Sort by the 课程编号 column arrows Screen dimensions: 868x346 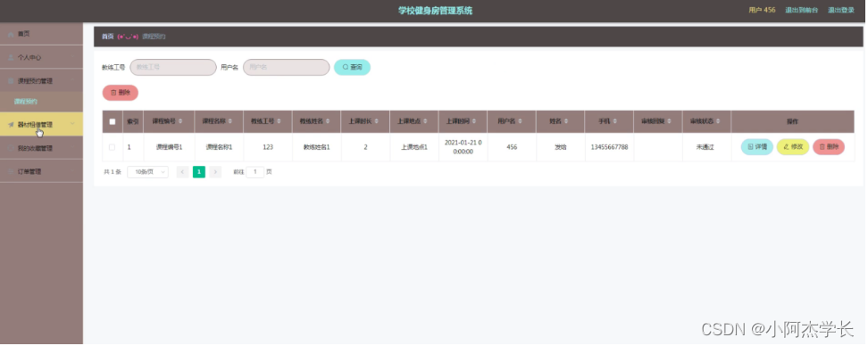(181, 121)
